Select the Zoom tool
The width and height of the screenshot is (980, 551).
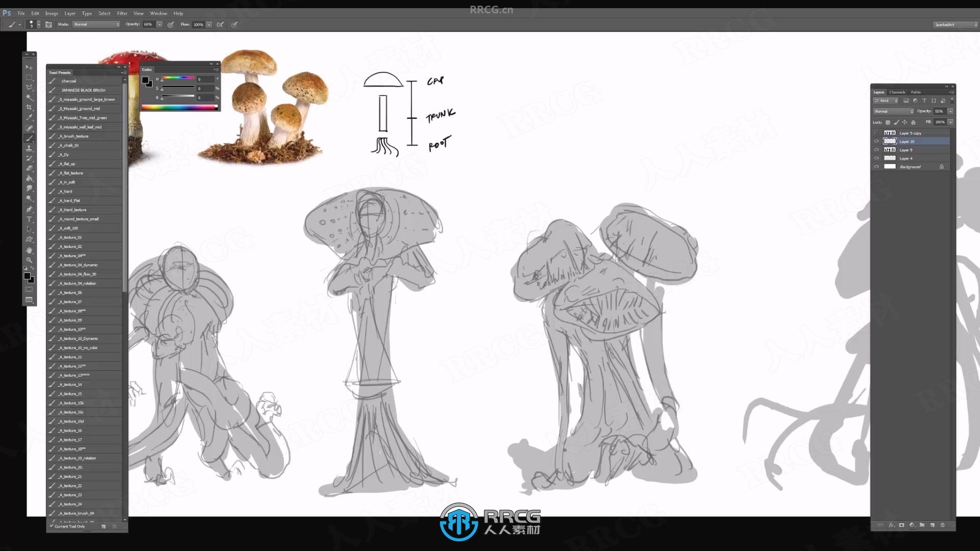[x=29, y=260]
